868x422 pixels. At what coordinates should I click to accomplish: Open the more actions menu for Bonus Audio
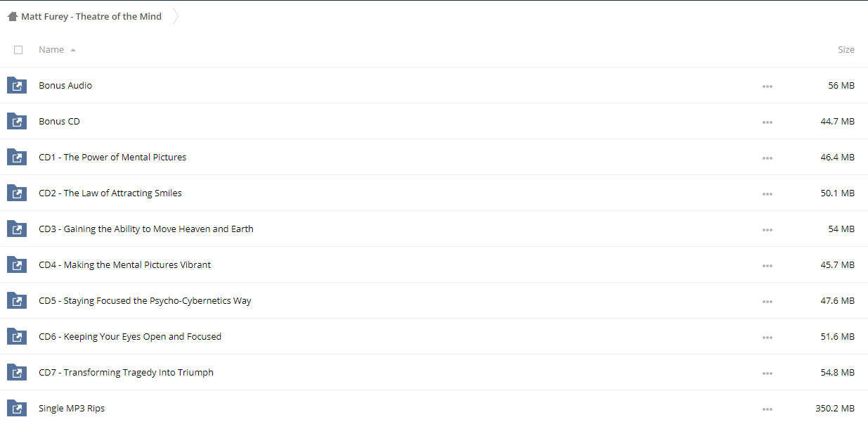tap(767, 87)
